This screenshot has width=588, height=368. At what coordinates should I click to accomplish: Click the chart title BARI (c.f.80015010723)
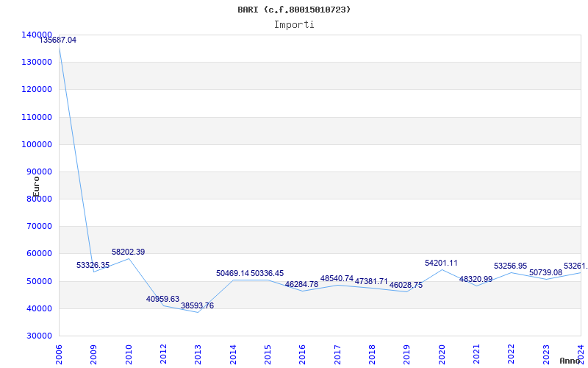pos(294,10)
